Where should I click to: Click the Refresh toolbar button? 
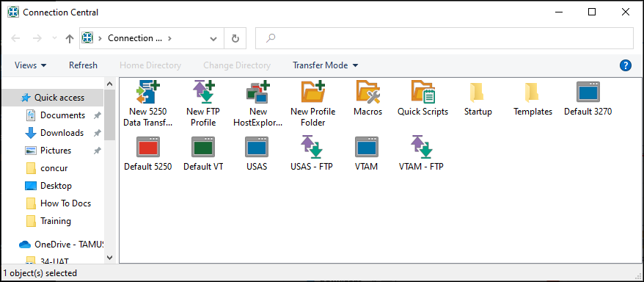click(x=83, y=65)
